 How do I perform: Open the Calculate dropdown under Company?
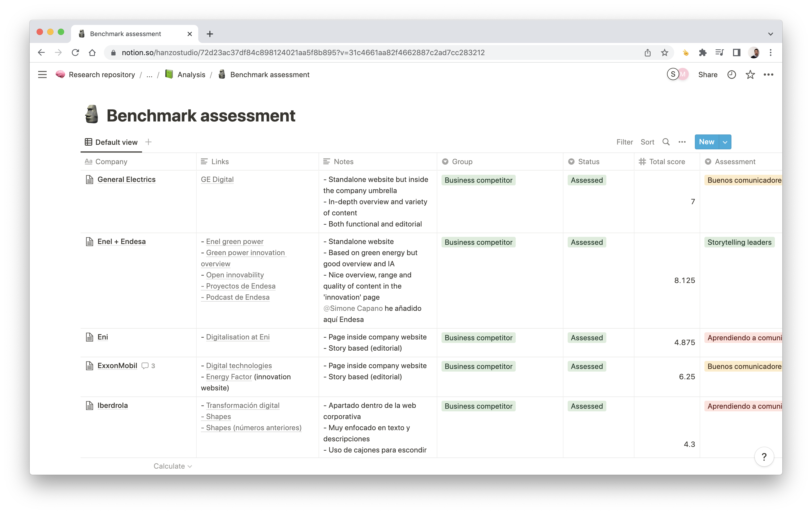pos(173,466)
